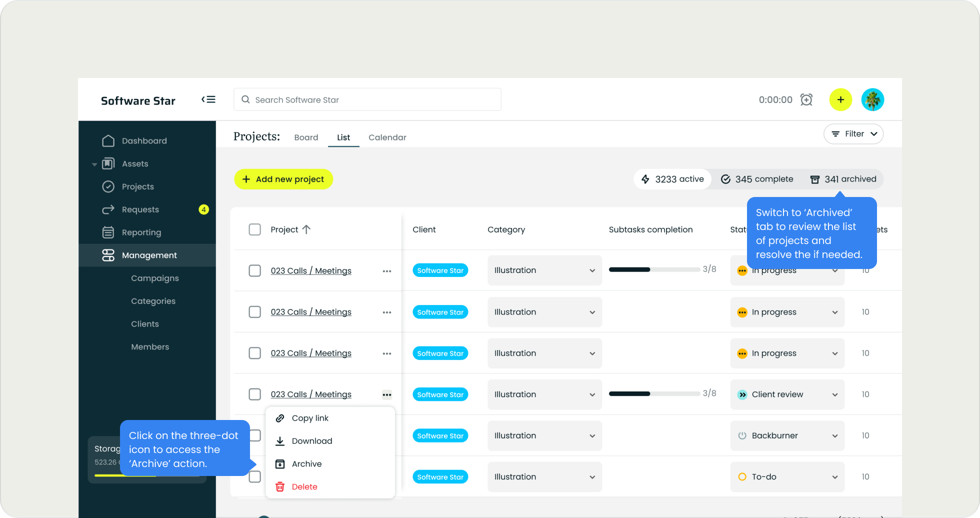Collapse the sidebar with the menu toggle icon

pos(208,99)
